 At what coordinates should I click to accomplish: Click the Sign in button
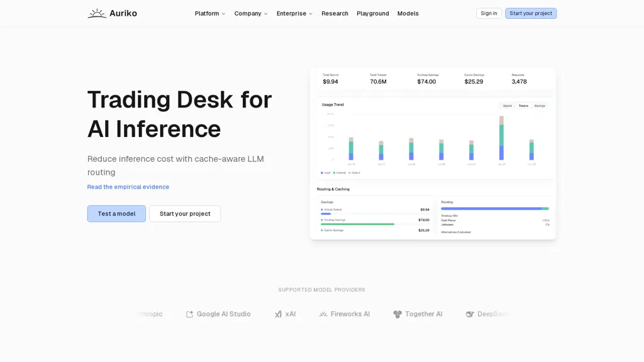pyautogui.click(x=489, y=14)
